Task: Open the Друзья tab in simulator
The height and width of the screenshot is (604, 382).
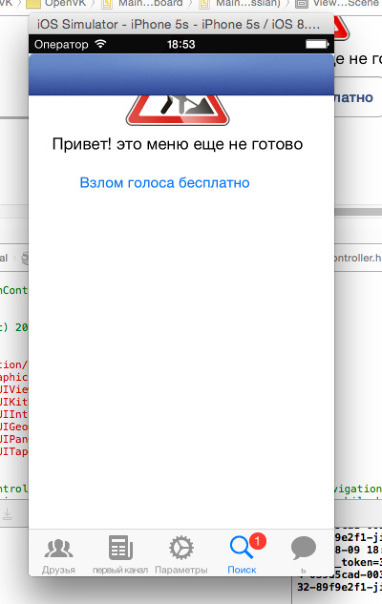Action: (59, 554)
